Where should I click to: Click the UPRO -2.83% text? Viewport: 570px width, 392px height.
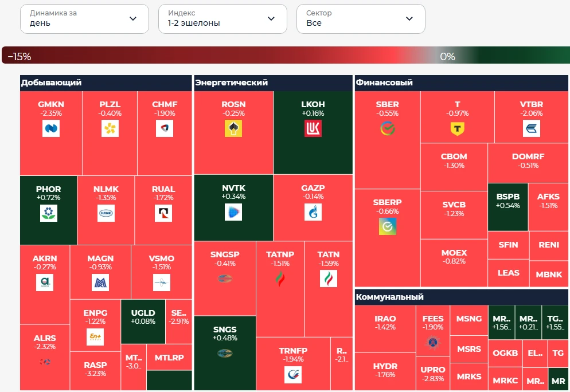(433, 379)
